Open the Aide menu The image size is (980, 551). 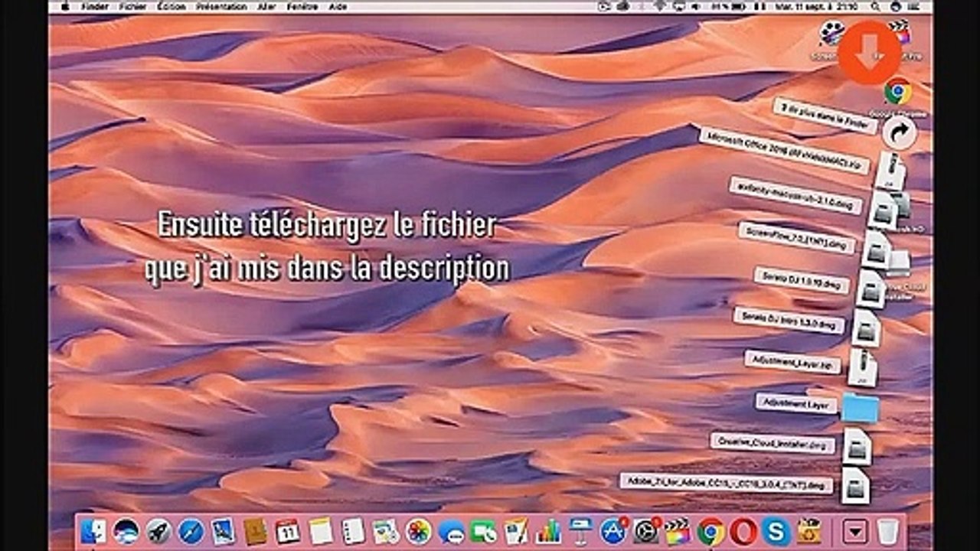(x=337, y=6)
